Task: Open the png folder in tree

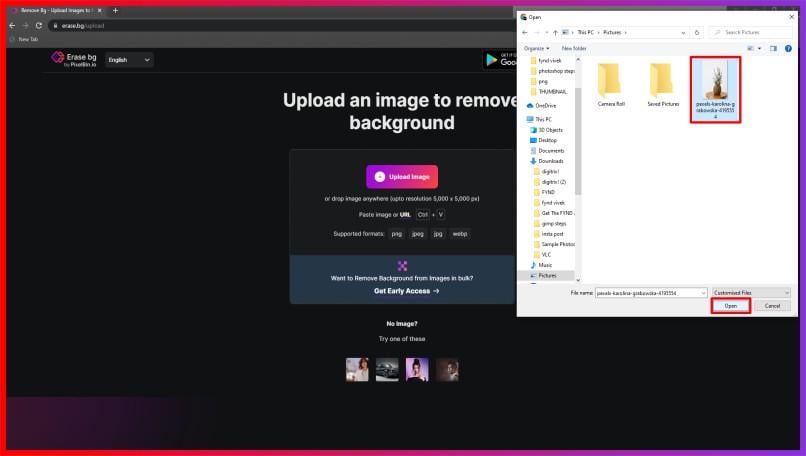Action: pyautogui.click(x=539, y=81)
